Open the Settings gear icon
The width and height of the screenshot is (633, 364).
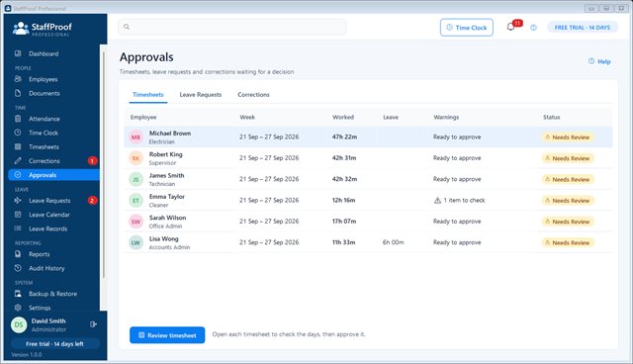pyautogui.click(x=18, y=308)
